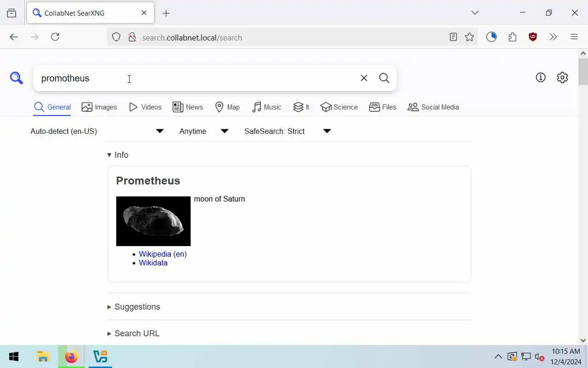
Task: Open the Wikipedia (en) link
Action: (x=163, y=254)
